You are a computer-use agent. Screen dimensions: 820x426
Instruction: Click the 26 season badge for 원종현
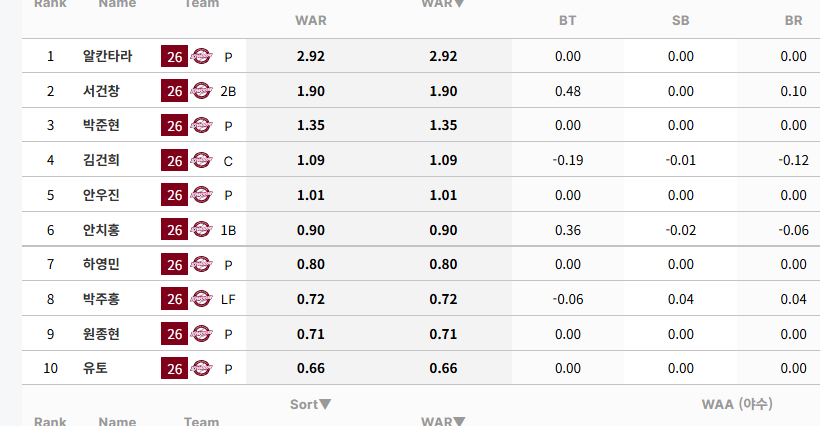pos(174,334)
